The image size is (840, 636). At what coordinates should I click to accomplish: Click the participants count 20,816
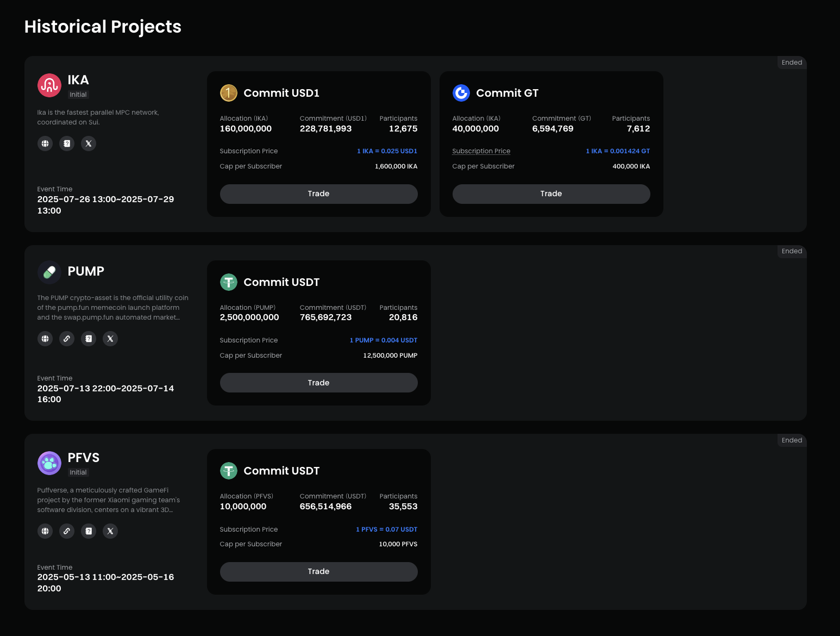pos(403,317)
